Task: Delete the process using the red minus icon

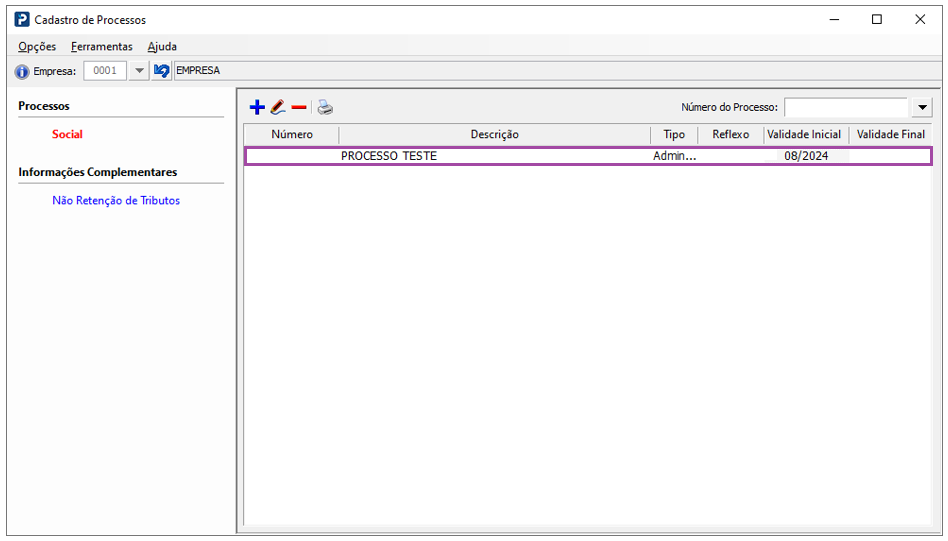Action: (299, 108)
